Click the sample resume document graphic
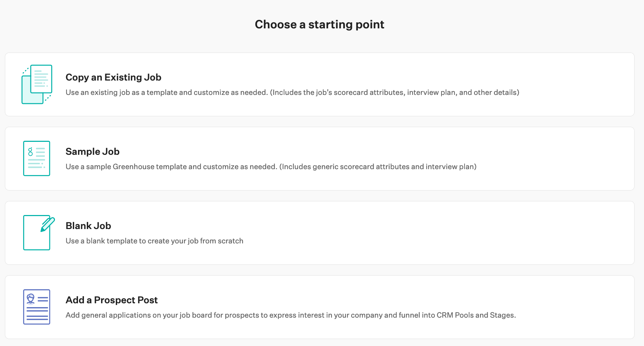The image size is (644, 346). click(x=36, y=158)
